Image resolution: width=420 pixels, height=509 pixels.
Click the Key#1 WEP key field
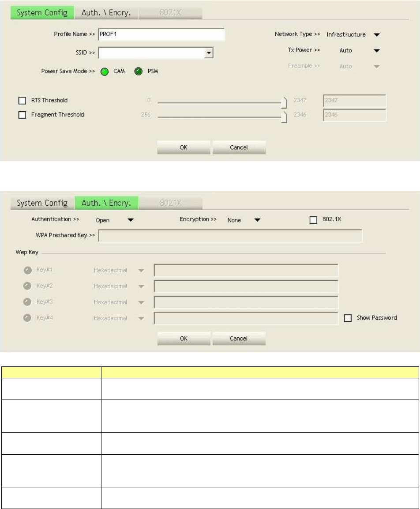[246, 271]
